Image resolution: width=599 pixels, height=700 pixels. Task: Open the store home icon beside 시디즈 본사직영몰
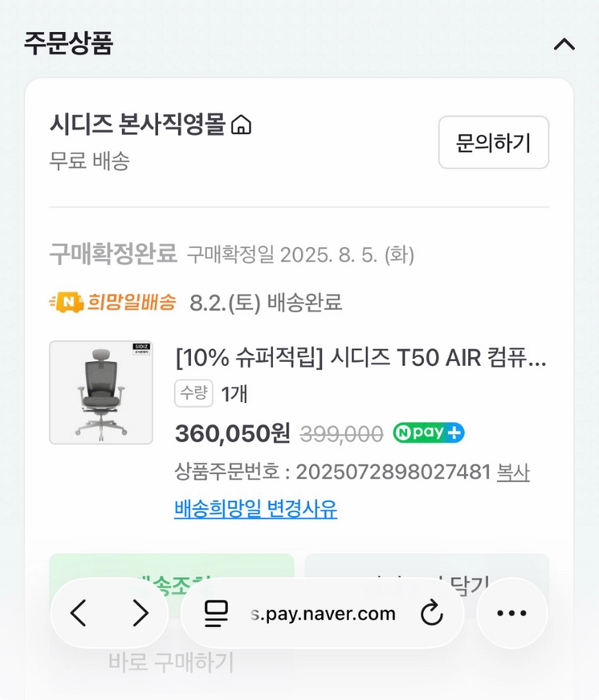click(241, 125)
